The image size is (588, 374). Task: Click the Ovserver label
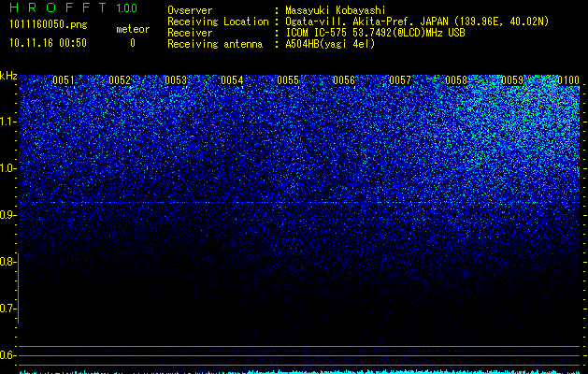click(x=190, y=10)
